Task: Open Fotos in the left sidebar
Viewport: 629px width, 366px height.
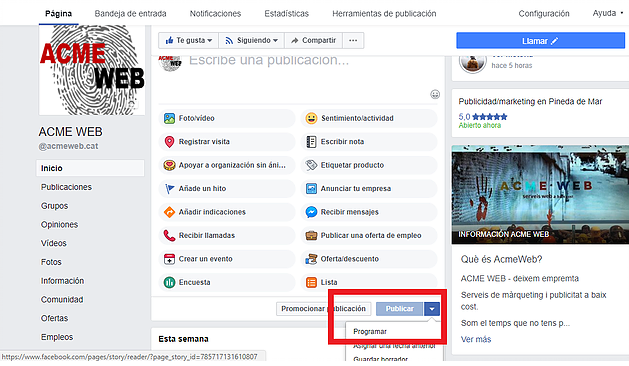Action: pyautogui.click(x=51, y=262)
